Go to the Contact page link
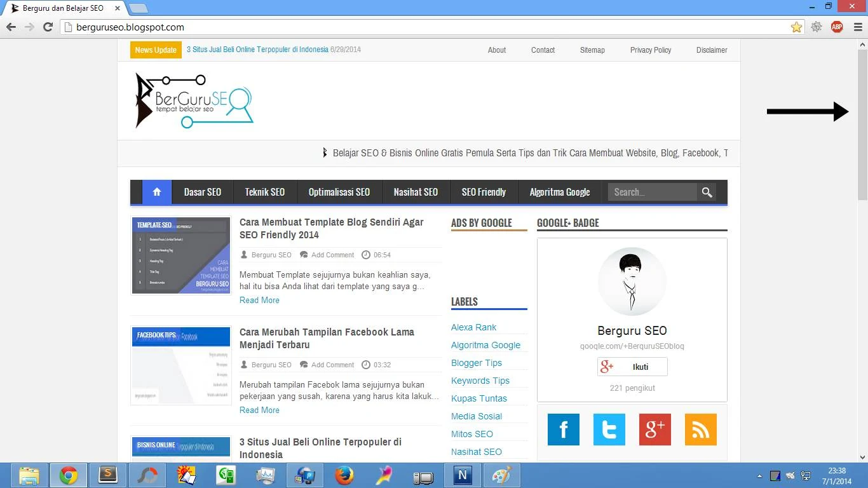This screenshot has width=868, height=488. [543, 50]
